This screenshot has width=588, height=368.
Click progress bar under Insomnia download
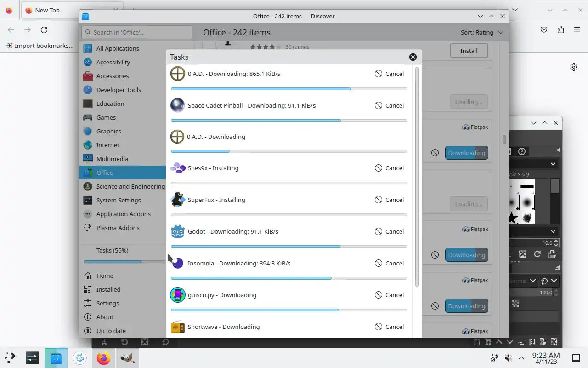click(289, 278)
